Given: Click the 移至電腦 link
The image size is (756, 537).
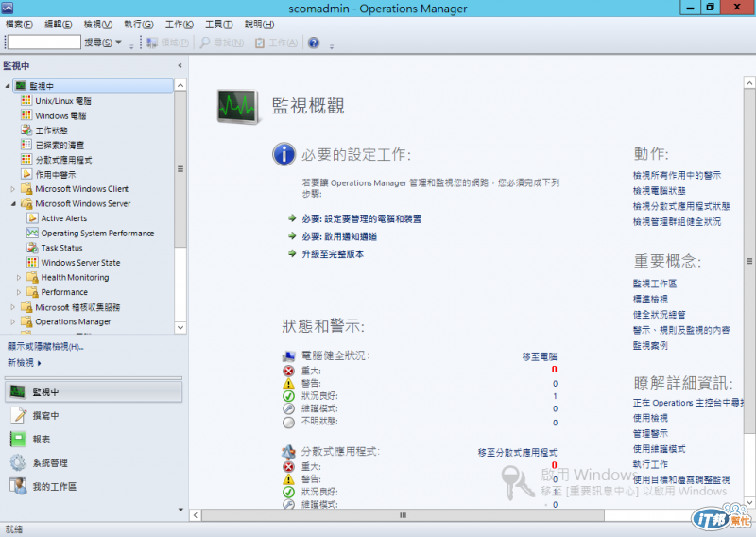Looking at the screenshot, I should (x=540, y=356).
